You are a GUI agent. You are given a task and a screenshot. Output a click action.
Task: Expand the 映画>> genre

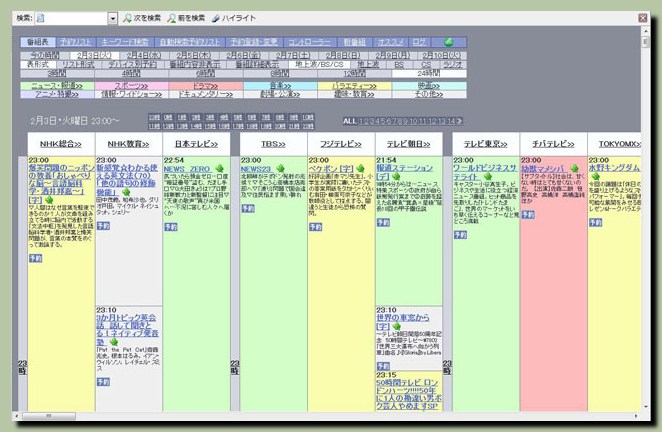429,86
